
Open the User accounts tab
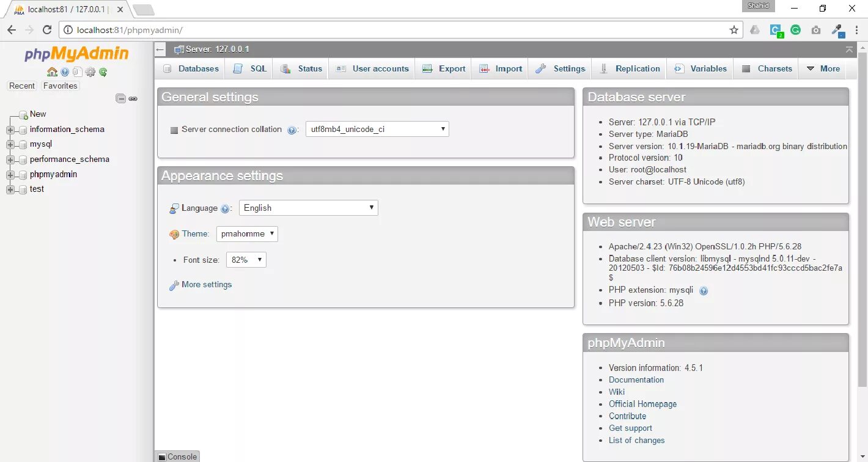click(x=372, y=68)
